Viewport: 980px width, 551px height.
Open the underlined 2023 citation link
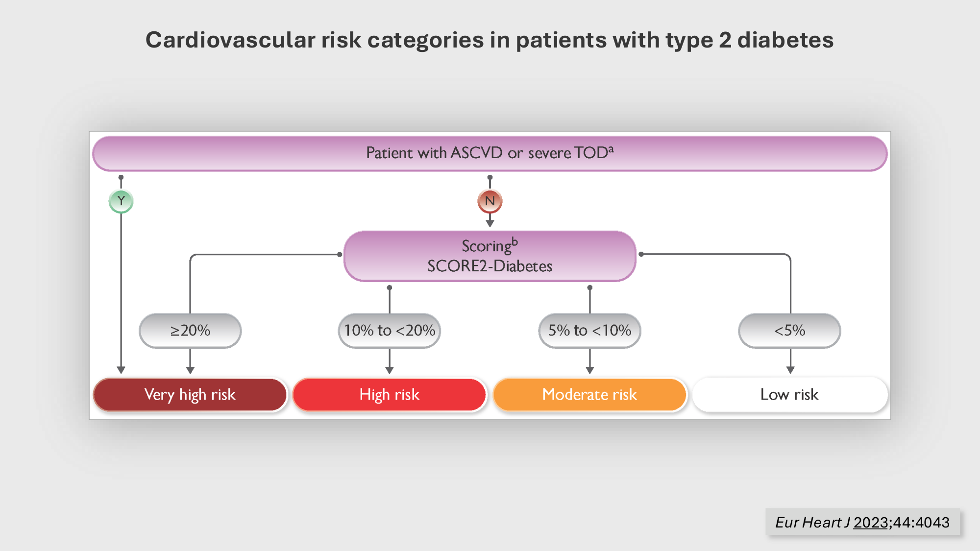click(871, 523)
